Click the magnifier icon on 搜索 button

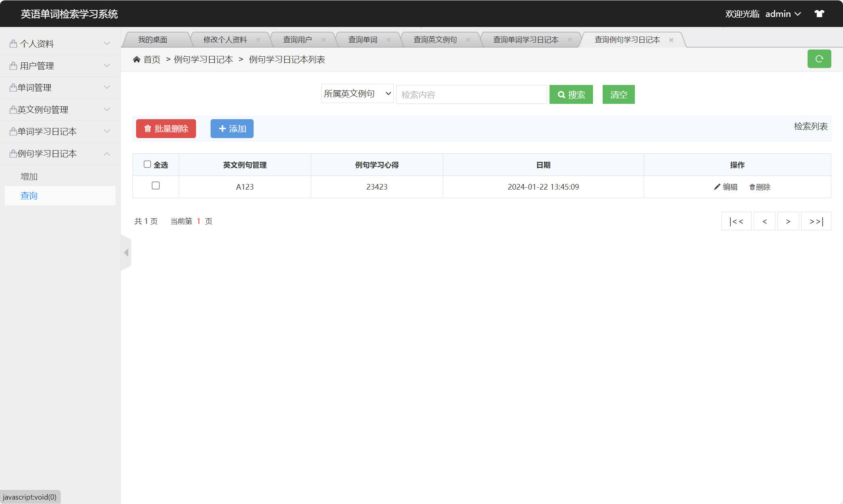coord(562,94)
